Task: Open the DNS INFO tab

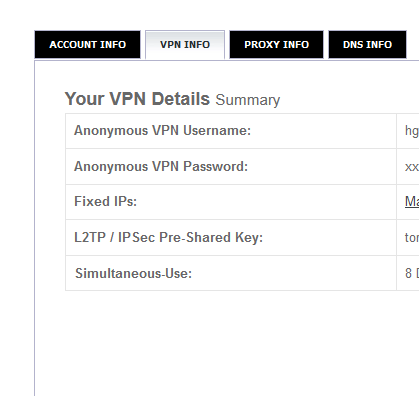Action: point(367,45)
